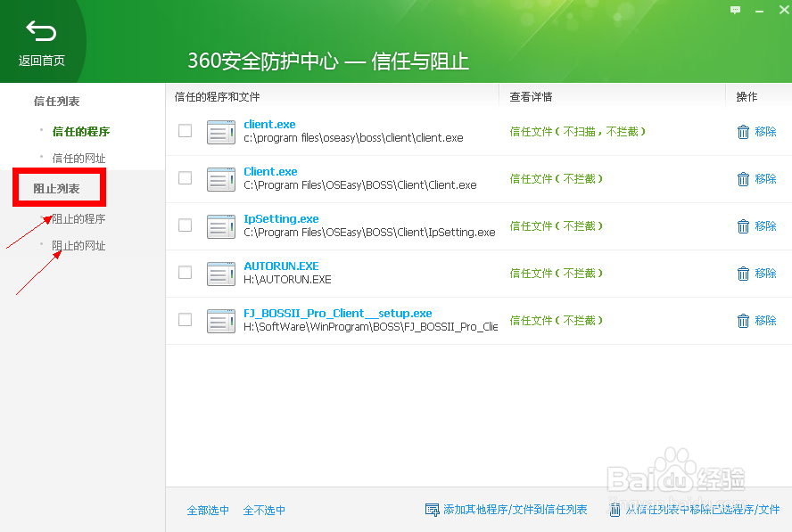Click trash icon in Client.exe OSEasy\BOSS row
This screenshot has width=792, height=532.
pyautogui.click(x=743, y=179)
